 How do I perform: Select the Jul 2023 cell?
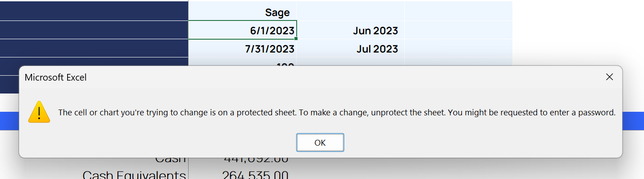click(350, 49)
